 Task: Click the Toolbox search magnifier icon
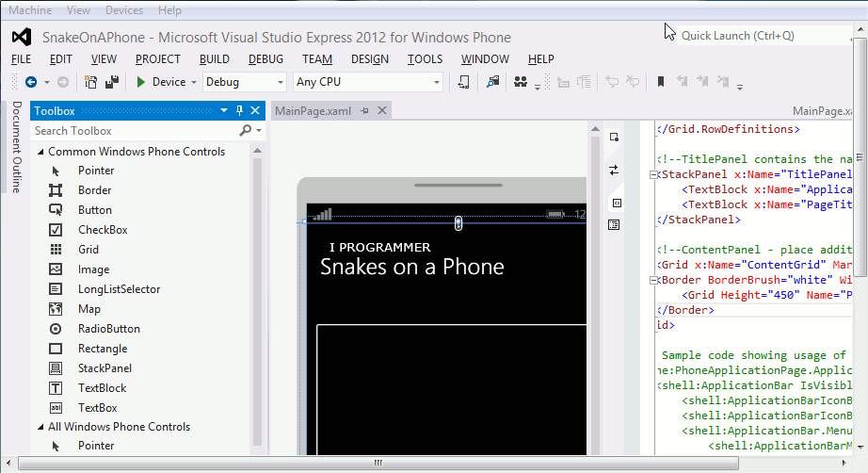(x=245, y=130)
